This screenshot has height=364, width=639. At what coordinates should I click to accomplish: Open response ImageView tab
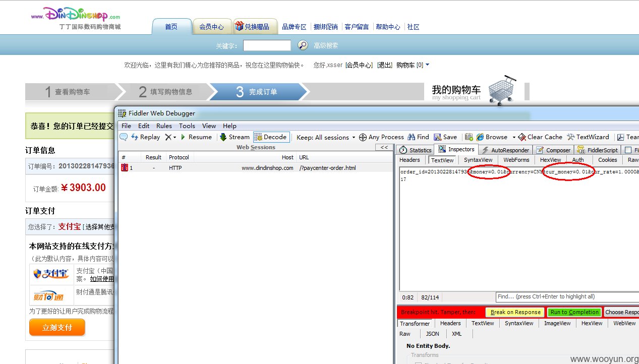point(557,323)
